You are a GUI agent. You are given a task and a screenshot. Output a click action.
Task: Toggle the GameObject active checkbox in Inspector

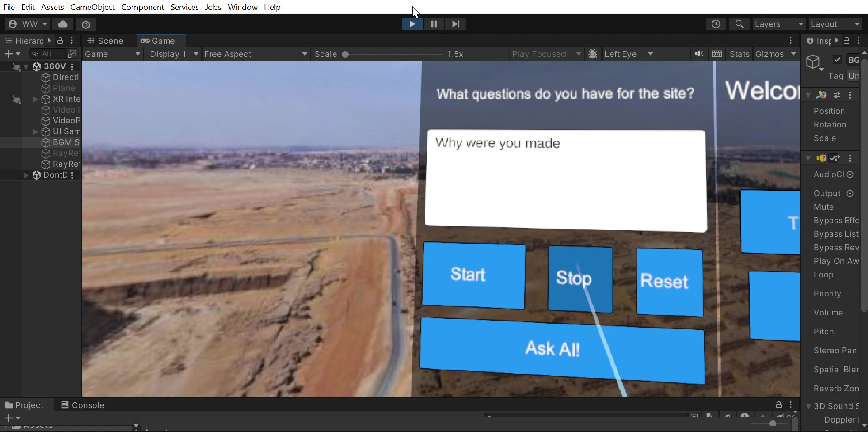coord(837,60)
